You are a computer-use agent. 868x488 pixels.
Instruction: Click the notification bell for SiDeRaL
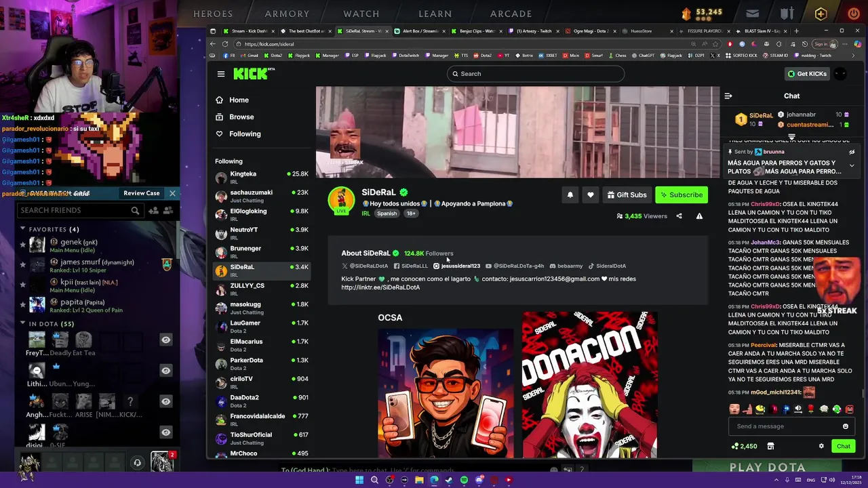(570, 195)
